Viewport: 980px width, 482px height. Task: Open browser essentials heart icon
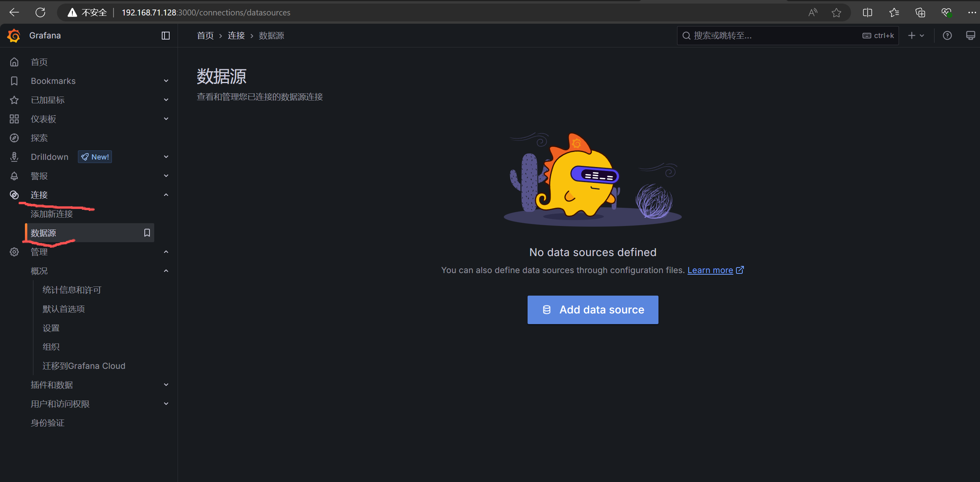coord(946,13)
